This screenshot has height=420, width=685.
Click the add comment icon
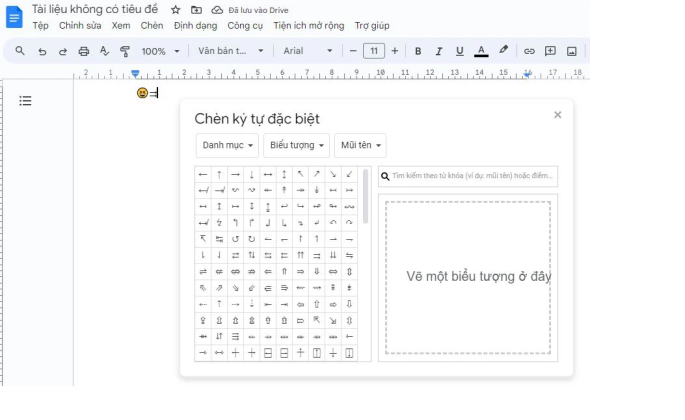point(550,51)
